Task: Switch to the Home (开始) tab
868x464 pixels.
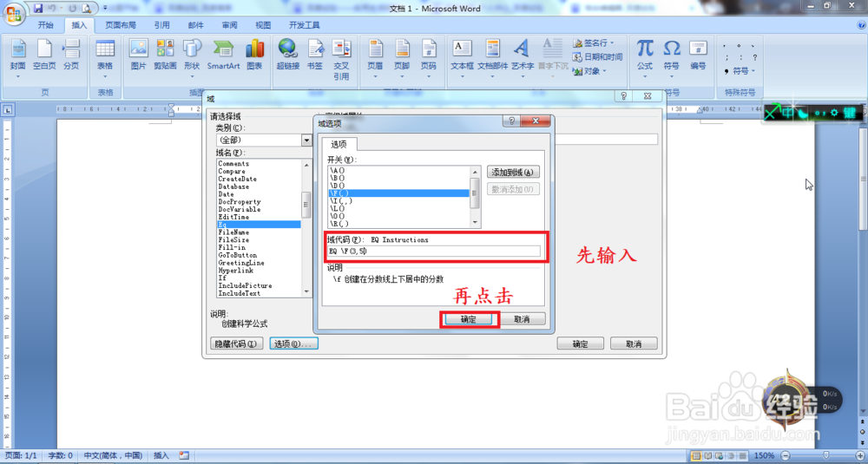Action: pyautogui.click(x=46, y=25)
